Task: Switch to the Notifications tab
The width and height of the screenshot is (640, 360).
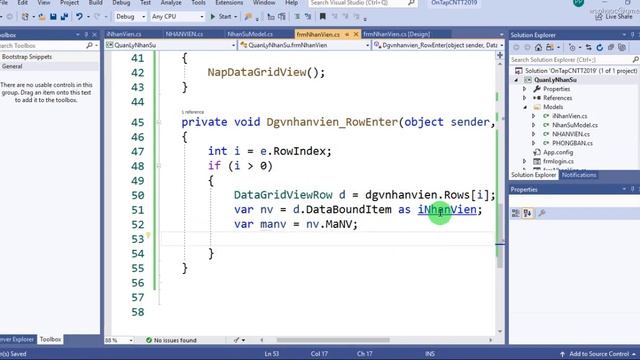Action: tap(578, 175)
